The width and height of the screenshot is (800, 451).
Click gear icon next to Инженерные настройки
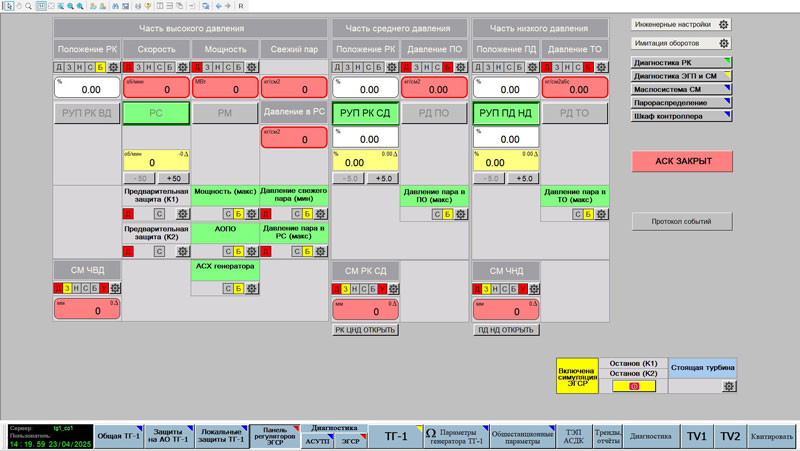point(724,24)
